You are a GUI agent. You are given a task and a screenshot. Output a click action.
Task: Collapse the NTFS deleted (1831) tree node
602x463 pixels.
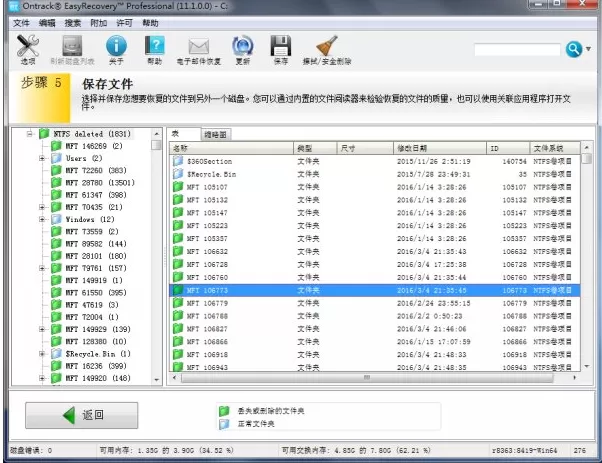pyautogui.click(x=30, y=134)
